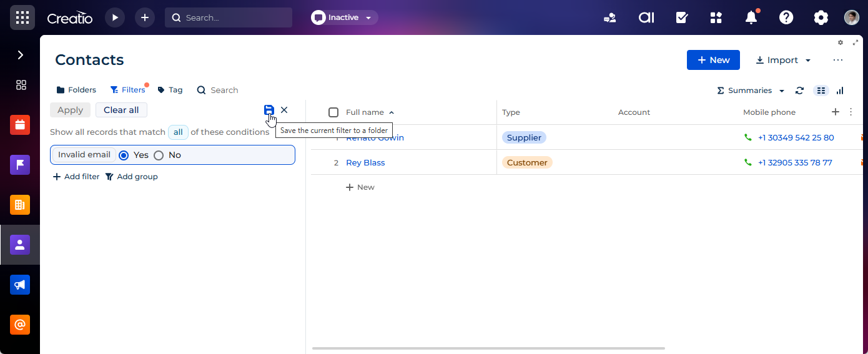
Task: Click the Customer type badge
Action: pyautogui.click(x=527, y=162)
